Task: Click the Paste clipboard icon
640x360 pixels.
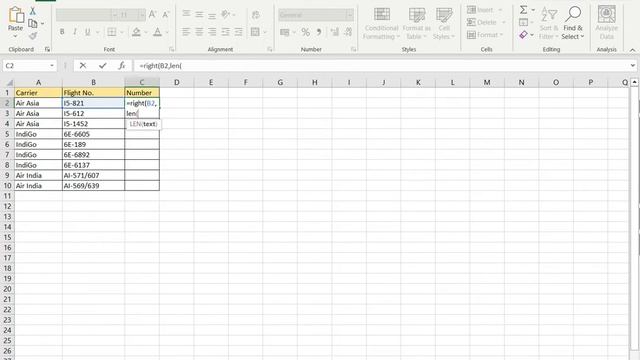Action: tap(16, 15)
